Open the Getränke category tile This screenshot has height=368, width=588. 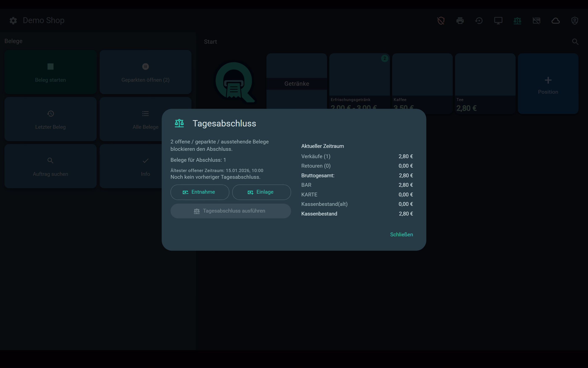point(297,83)
